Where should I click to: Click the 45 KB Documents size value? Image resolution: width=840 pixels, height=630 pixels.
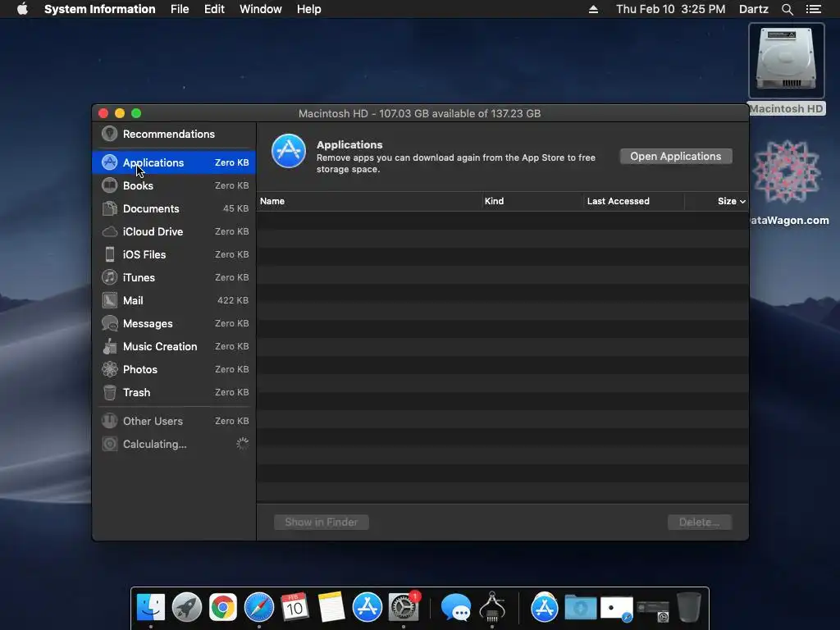click(235, 208)
